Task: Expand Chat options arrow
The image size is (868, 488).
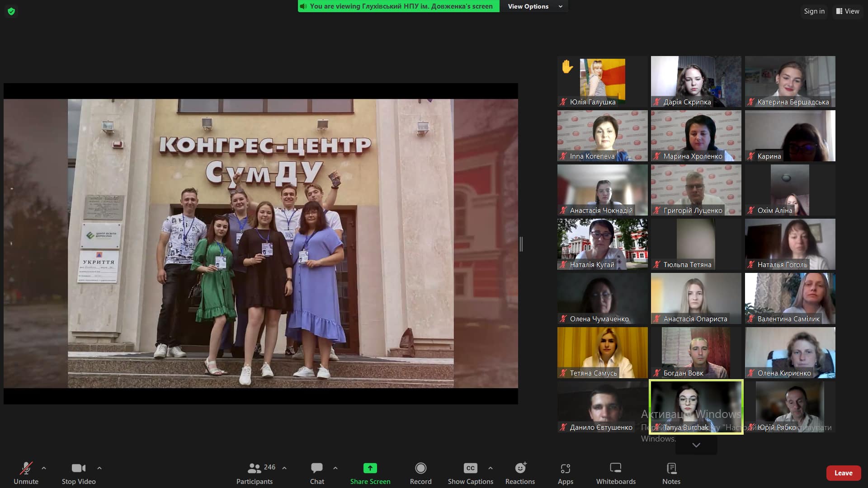Action: [335, 468]
